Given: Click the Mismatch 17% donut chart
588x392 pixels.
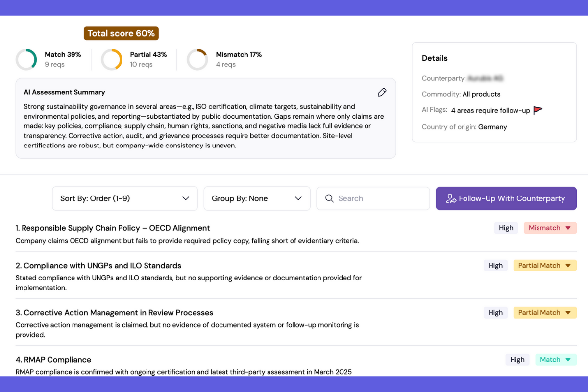Looking at the screenshot, I should [x=197, y=59].
